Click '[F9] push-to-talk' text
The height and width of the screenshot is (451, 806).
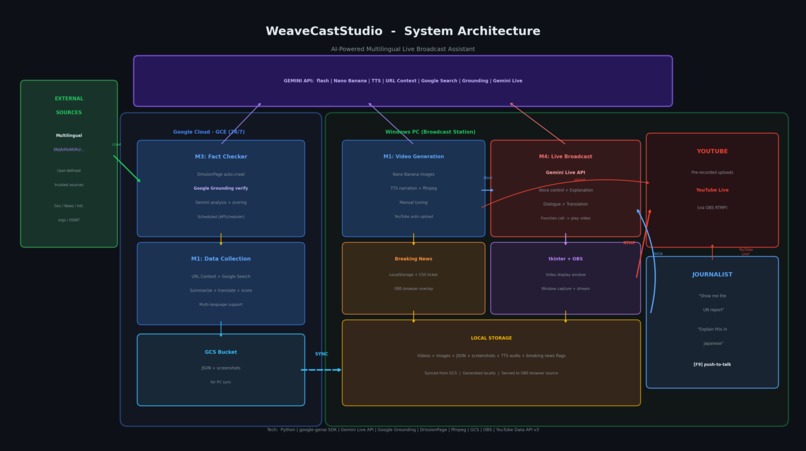point(712,365)
